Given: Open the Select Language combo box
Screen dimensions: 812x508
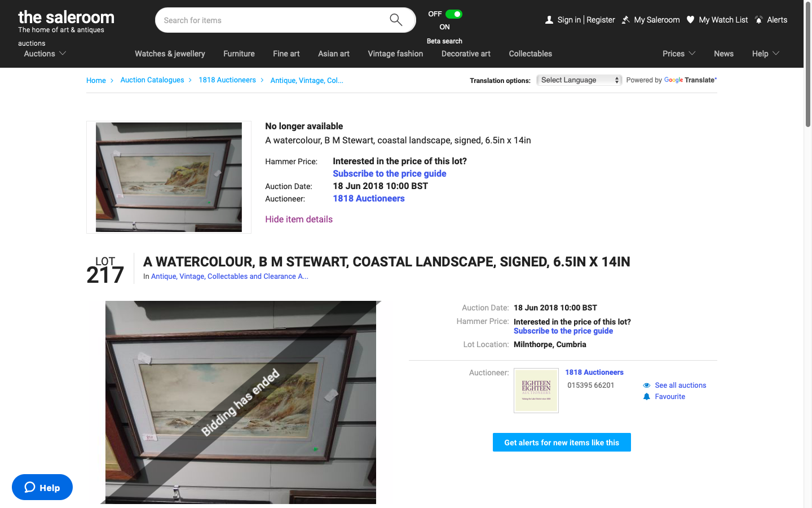Looking at the screenshot, I should point(579,80).
